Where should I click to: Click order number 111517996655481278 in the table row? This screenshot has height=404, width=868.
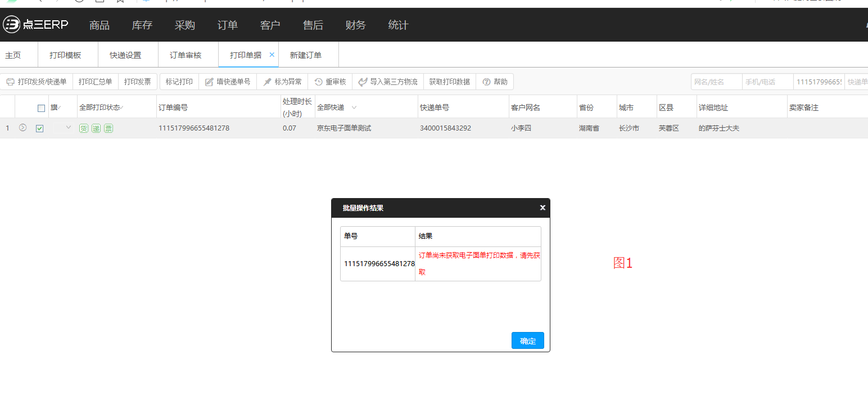(194, 128)
